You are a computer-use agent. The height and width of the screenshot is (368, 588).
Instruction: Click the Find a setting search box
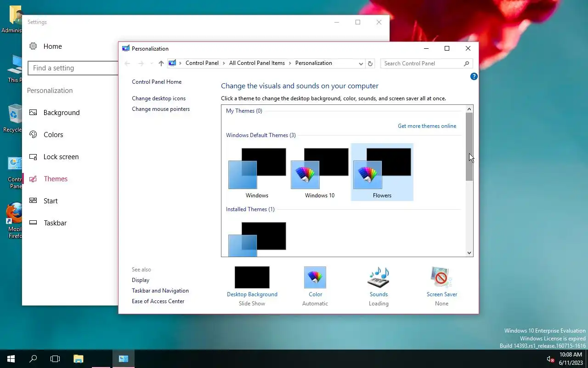(73, 68)
